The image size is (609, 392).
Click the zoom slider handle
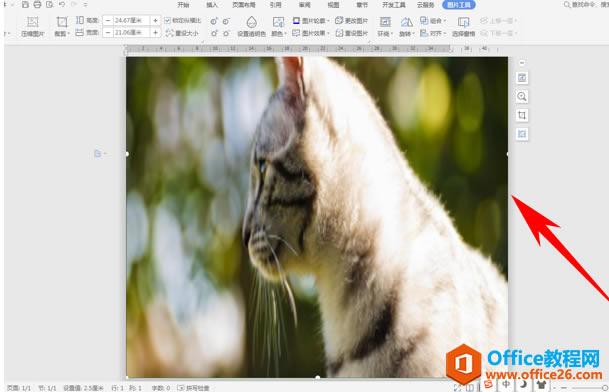605,388
